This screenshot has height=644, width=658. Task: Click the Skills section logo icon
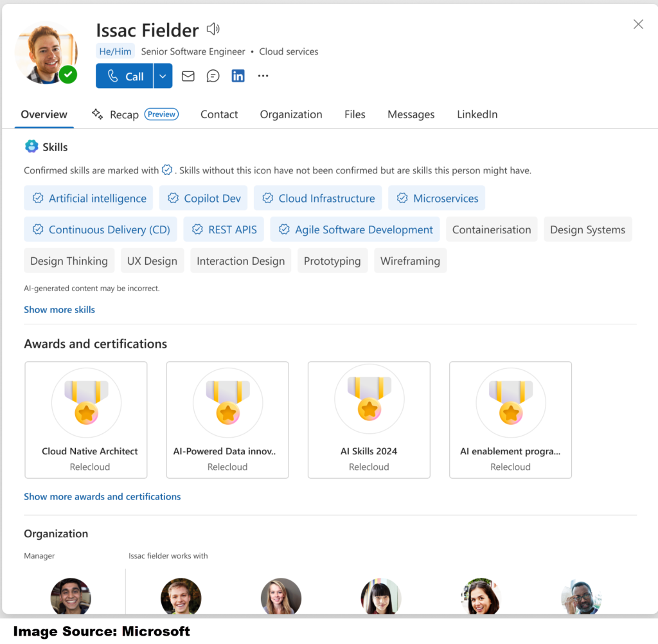pos(31,147)
